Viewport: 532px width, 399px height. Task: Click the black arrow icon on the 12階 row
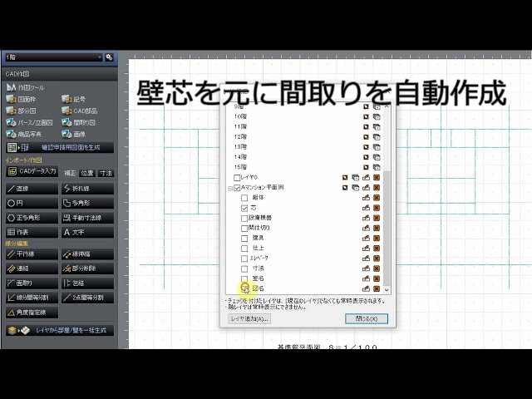(366, 137)
